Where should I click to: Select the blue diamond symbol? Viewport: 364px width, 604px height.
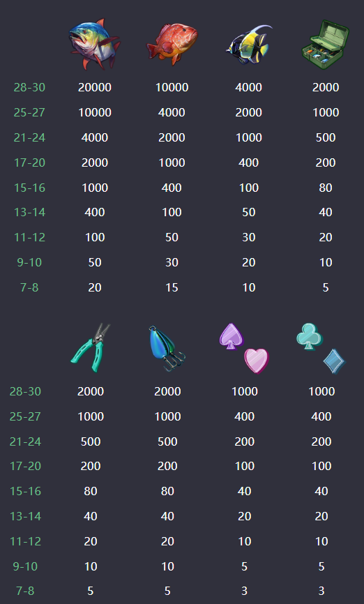tap(334, 361)
